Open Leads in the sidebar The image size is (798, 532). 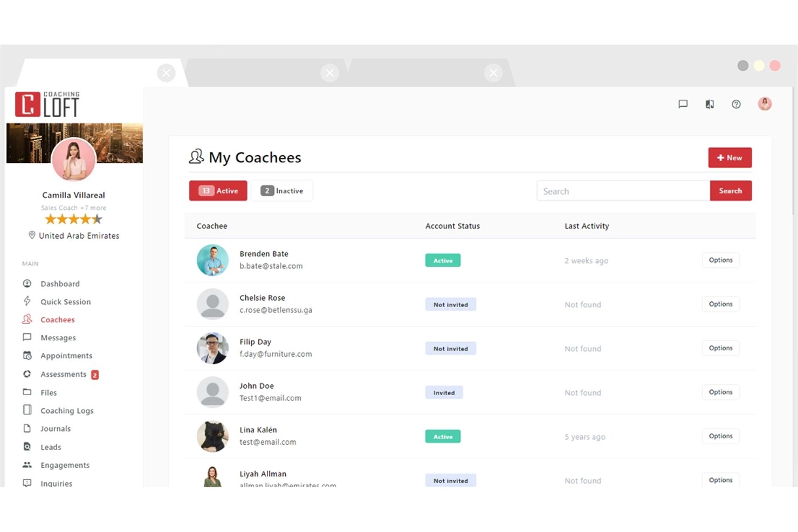[51, 447]
